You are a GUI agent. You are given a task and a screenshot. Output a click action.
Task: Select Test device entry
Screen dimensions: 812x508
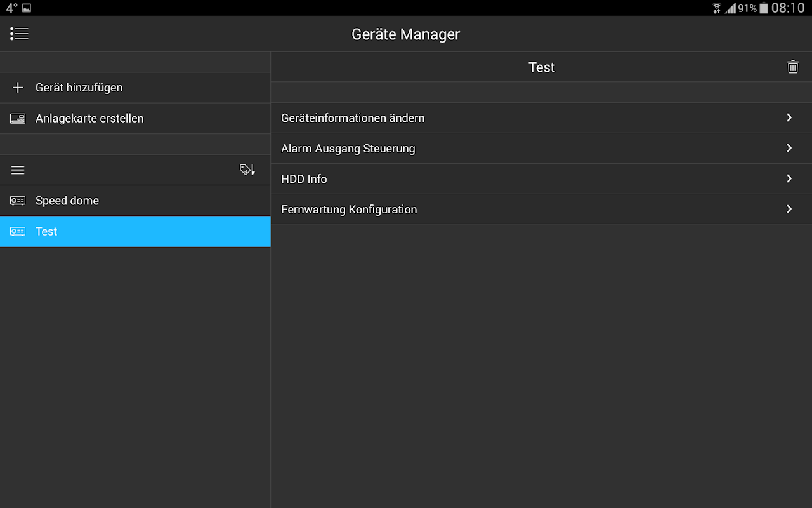point(46,232)
